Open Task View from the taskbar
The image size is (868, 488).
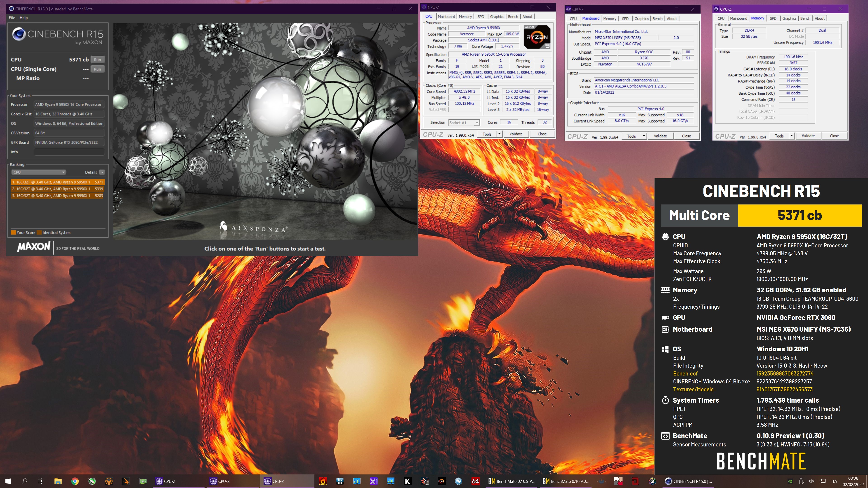pos(40,481)
